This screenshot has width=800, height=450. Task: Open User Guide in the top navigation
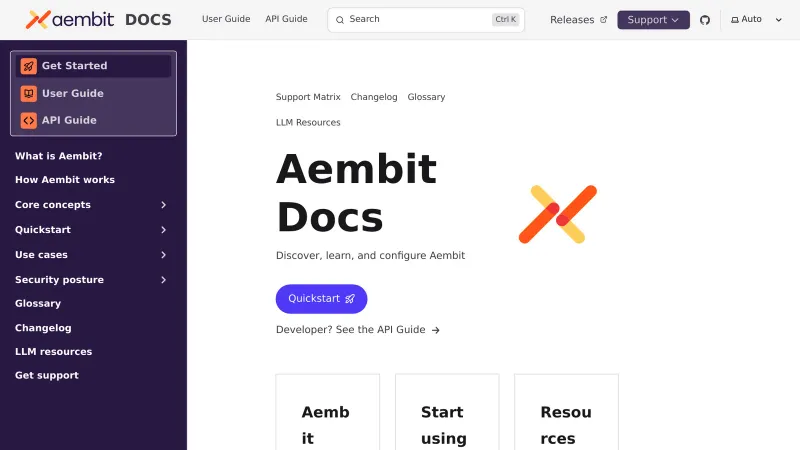pyautogui.click(x=226, y=19)
